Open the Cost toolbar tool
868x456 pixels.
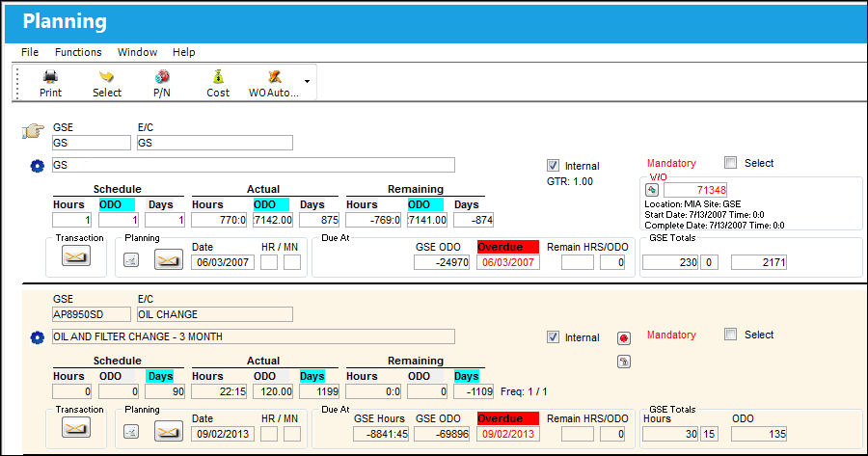pyautogui.click(x=218, y=76)
